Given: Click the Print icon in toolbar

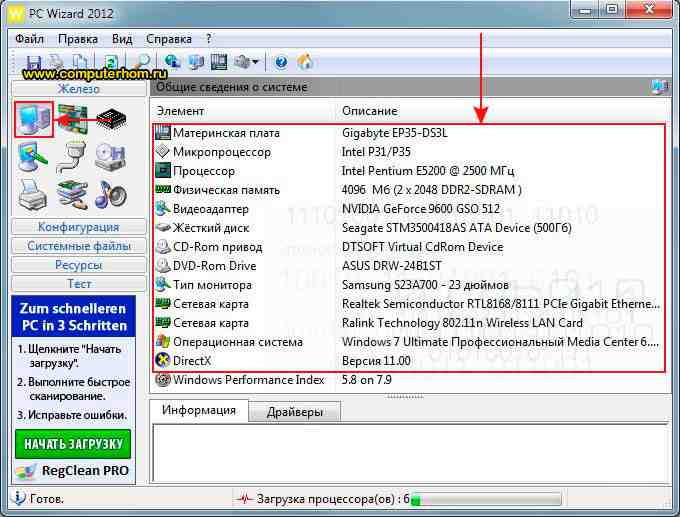Looking at the screenshot, I should pyautogui.click(x=57, y=62).
